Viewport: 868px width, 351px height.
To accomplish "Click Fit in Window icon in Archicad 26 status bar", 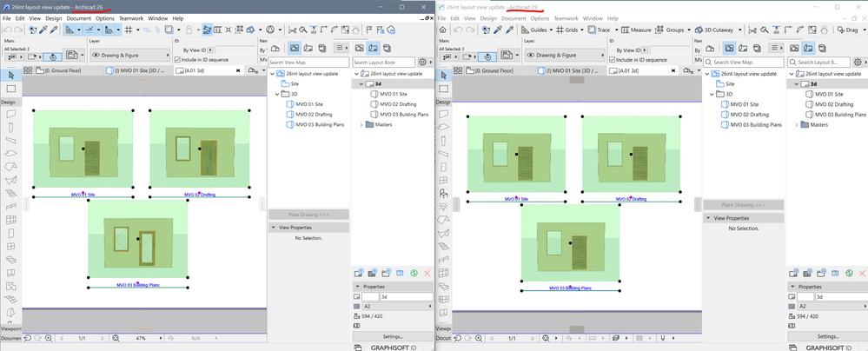I will click(116, 338).
